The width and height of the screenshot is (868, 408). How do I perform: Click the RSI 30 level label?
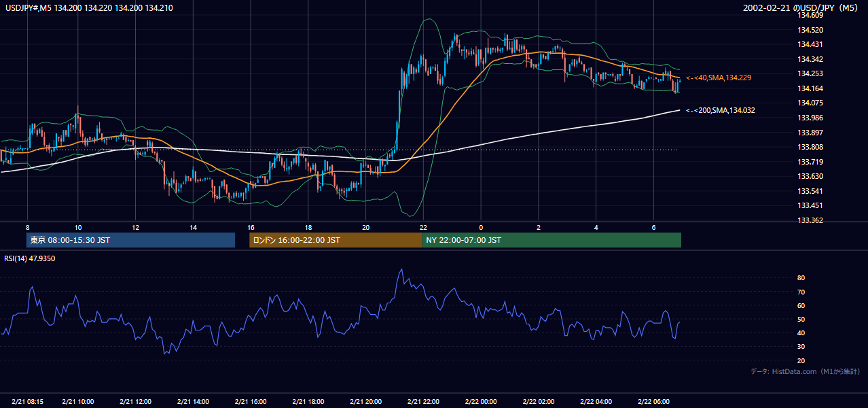(801, 347)
